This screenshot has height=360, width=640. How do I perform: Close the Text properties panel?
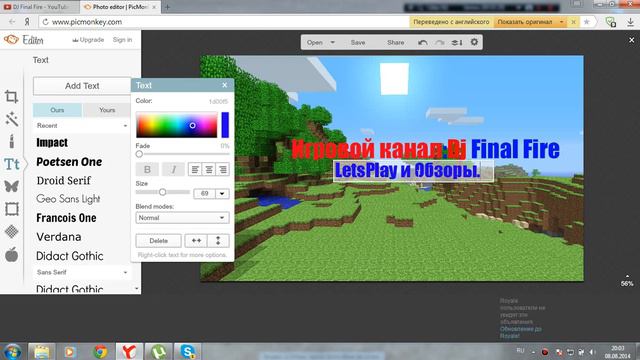click(224, 85)
